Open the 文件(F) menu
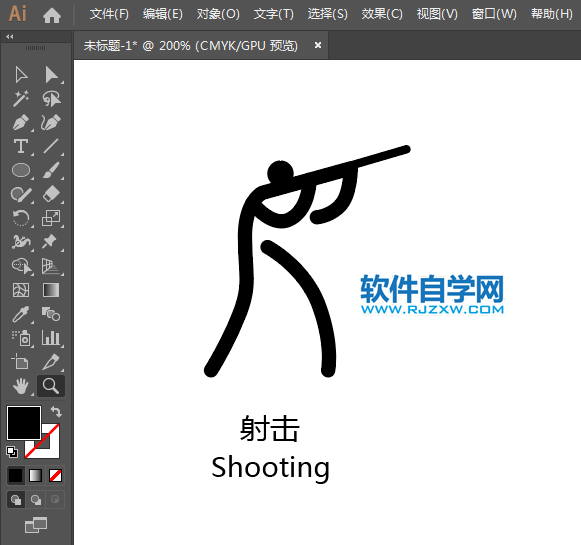 click(109, 14)
